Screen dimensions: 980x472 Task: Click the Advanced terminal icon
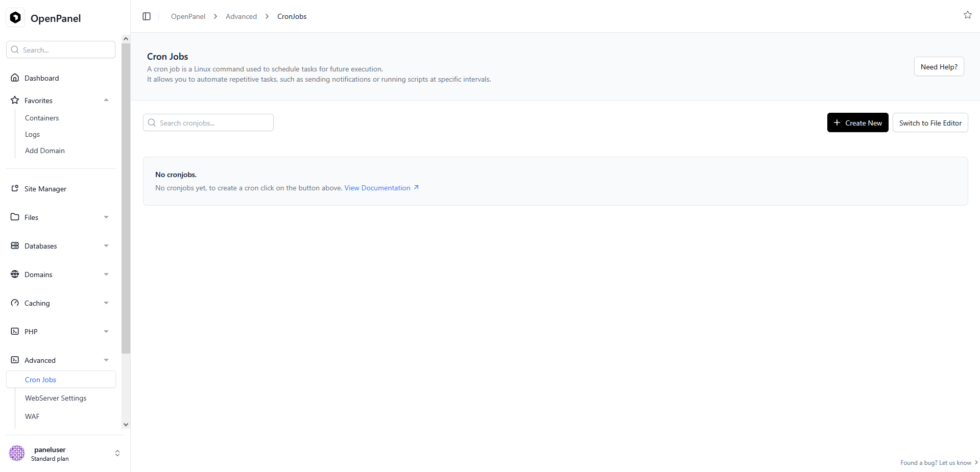[x=15, y=360]
